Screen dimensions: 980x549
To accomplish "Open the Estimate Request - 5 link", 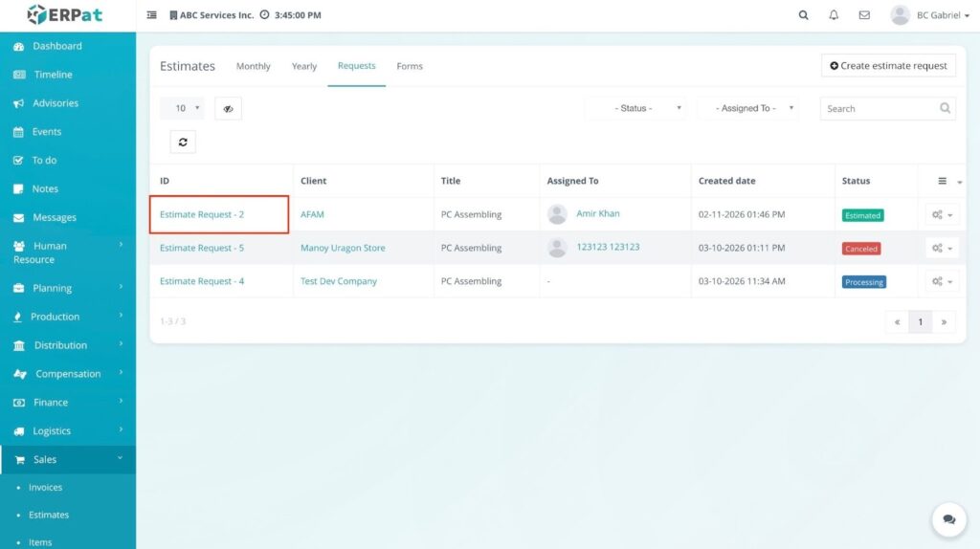I will pyautogui.click(x=202, y=249).
